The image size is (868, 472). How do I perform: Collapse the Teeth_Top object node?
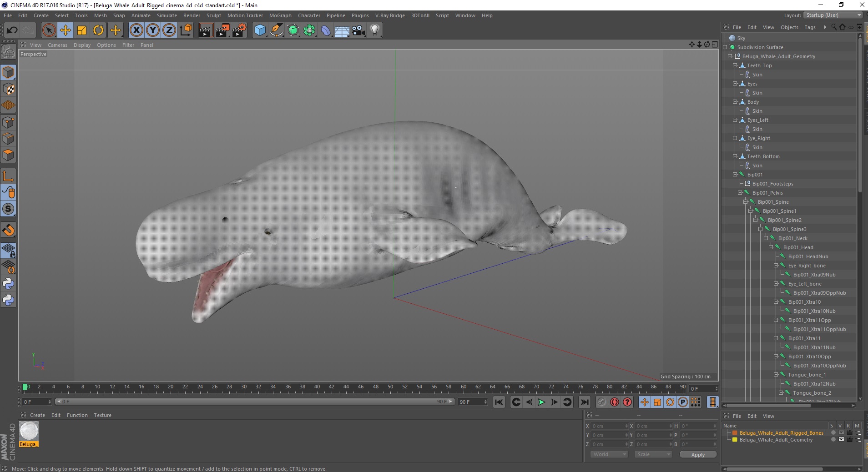(x=735, y=65)
